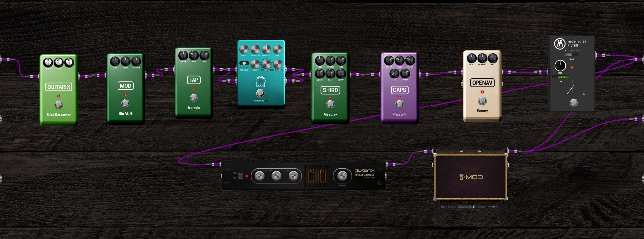Click the TAP label on Tremolo pedal

[194, 80]
